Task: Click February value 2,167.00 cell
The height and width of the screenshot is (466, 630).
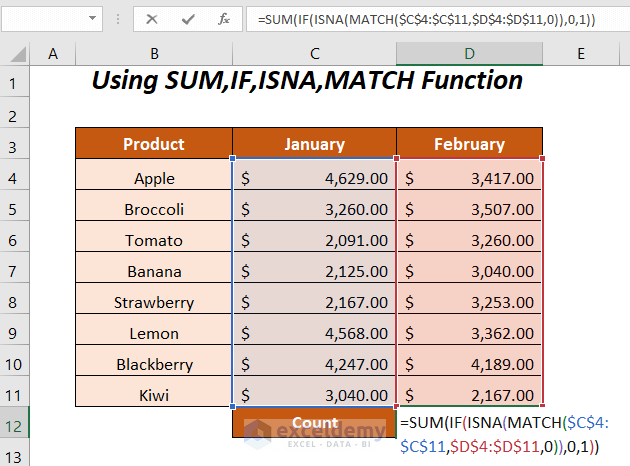Action: click(469, 395)
